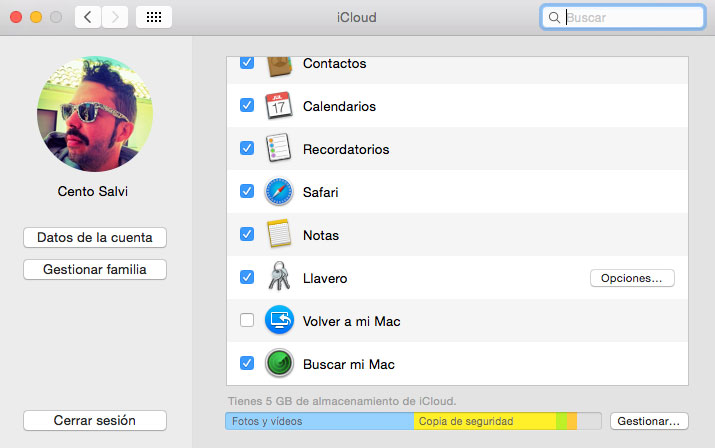Toggle the Safari sync checkbox
Screen dimensions: 715x448
tap(247, 191)
